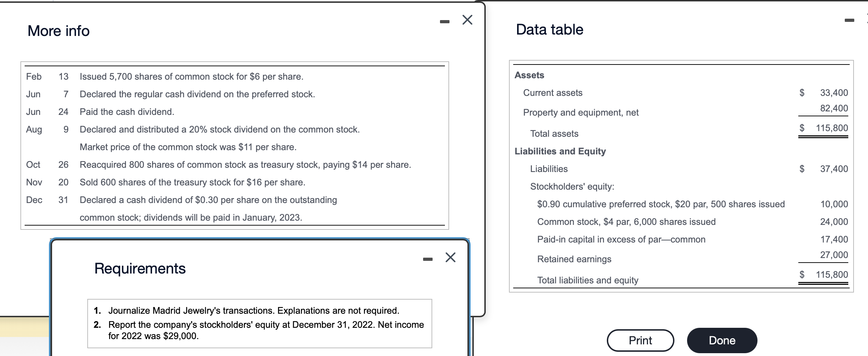Click the Assets section heading
The image size is (868, 356).
[529, 75]
